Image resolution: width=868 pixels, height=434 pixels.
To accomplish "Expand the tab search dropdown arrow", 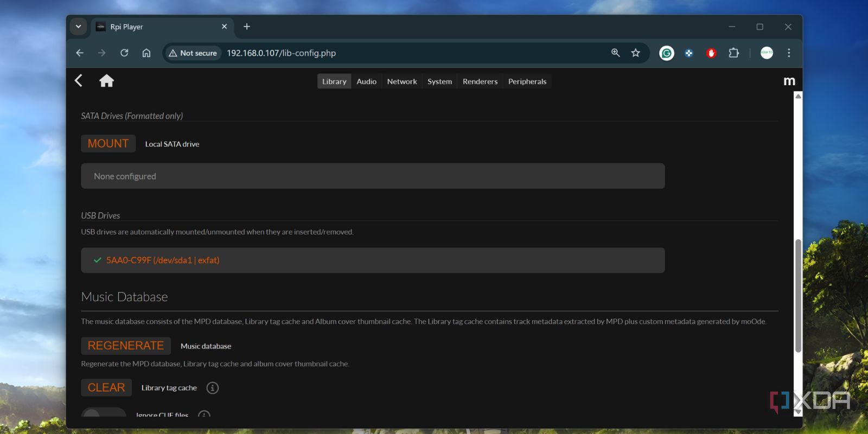I will pyautogui.click(x=79, y=27).
